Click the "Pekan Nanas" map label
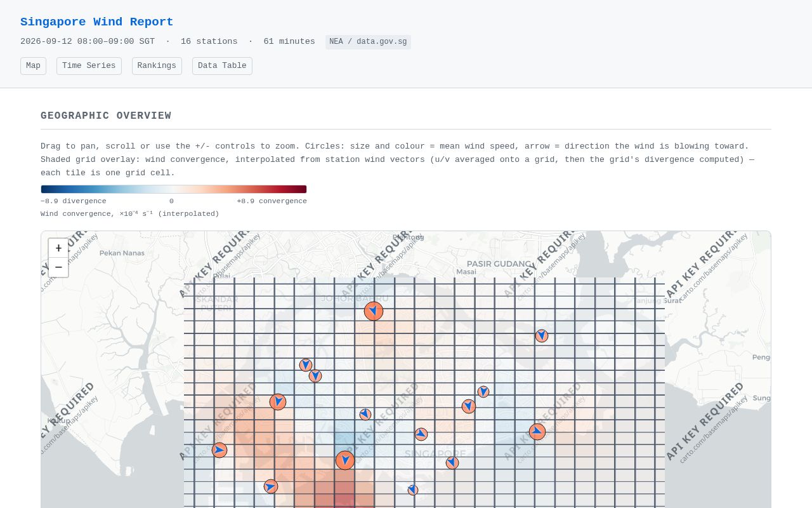 (122, 253)
